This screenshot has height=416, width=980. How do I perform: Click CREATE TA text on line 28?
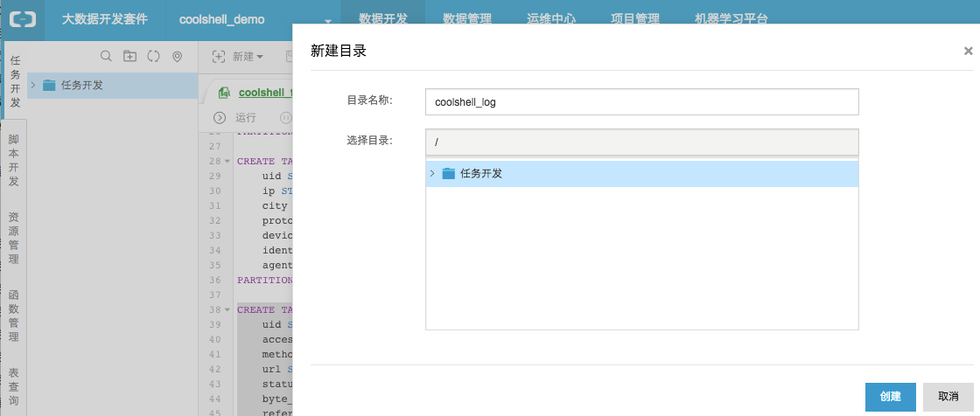click(265, 161)
